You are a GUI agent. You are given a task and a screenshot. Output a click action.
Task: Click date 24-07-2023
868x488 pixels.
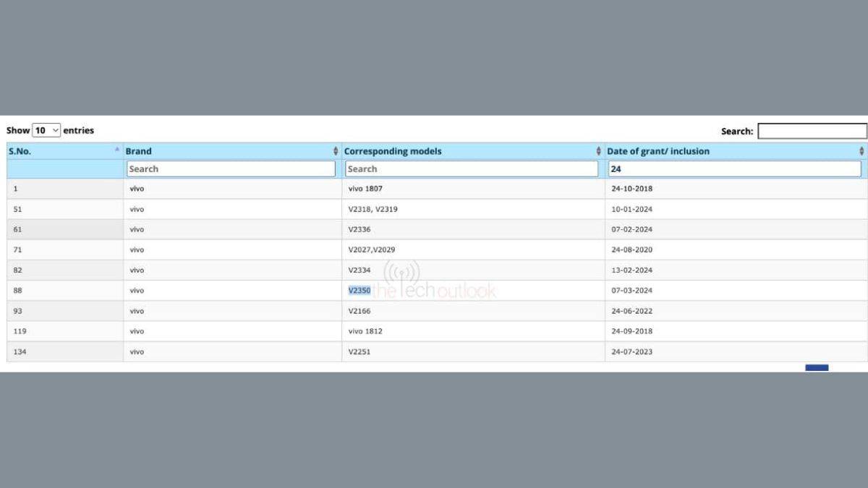pos(631,352)
